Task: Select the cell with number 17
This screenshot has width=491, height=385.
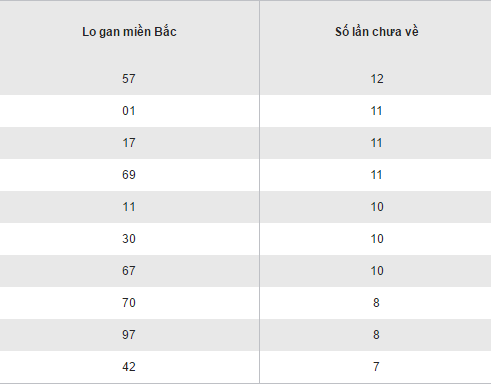Action: coord(129,143)
